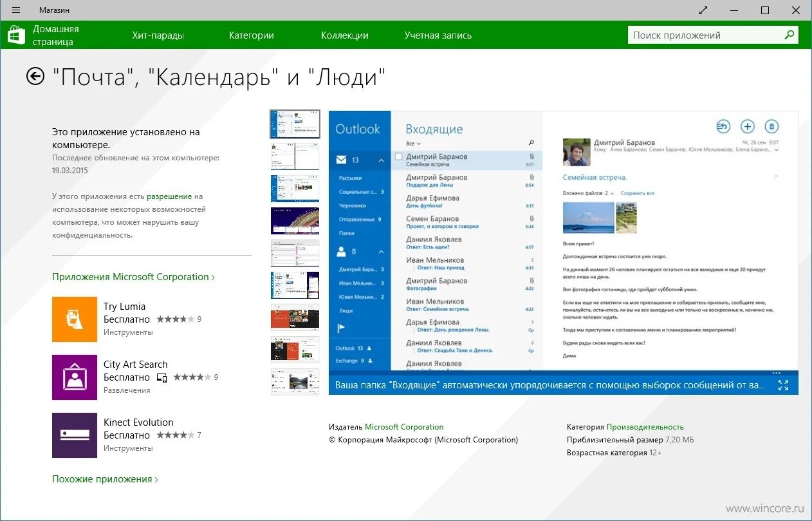Viewport: 812px width, 521px height.
Task: Expand the screenshot with the fullscreen icon
Action: point(783,385)
